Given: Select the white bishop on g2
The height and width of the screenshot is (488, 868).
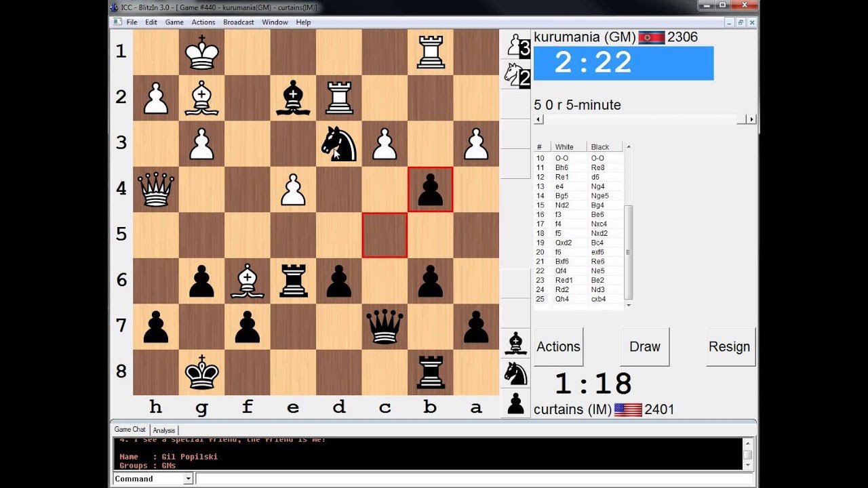Looking at the screenshot, I should (202, 98).
